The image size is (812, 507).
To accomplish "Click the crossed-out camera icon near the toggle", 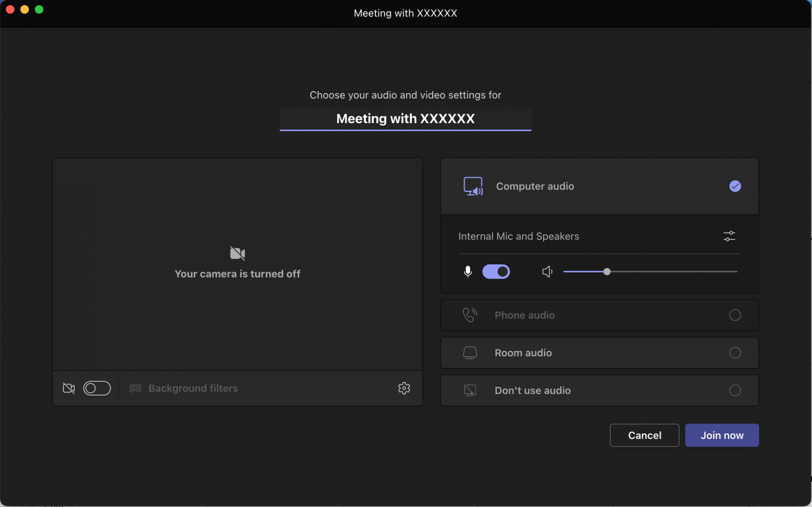I will 69,388.
